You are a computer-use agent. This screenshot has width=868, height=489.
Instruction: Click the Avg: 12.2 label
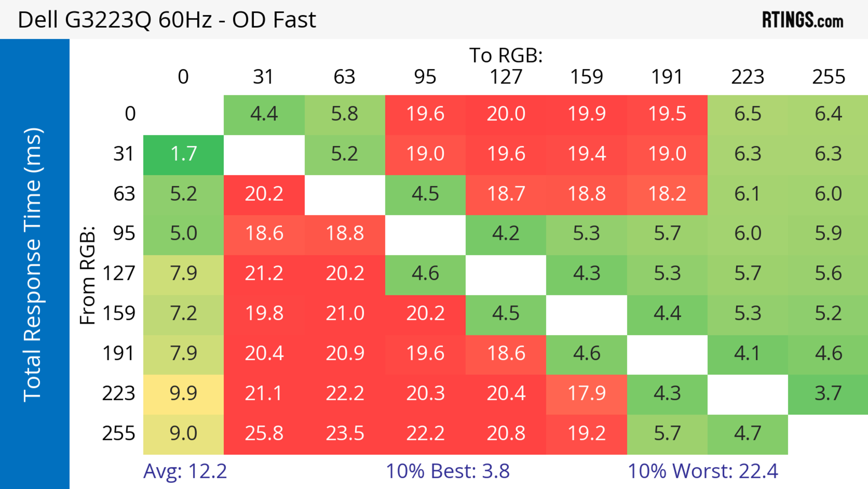[185, 472]
